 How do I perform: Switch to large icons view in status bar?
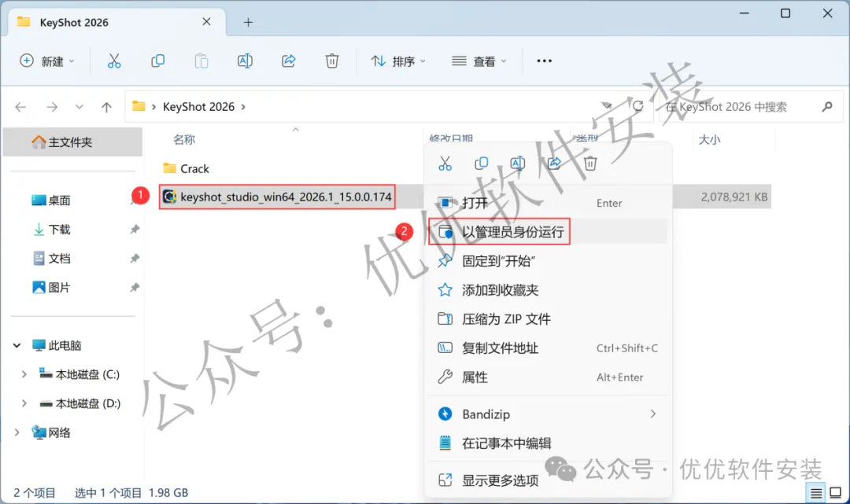point(835,493)
